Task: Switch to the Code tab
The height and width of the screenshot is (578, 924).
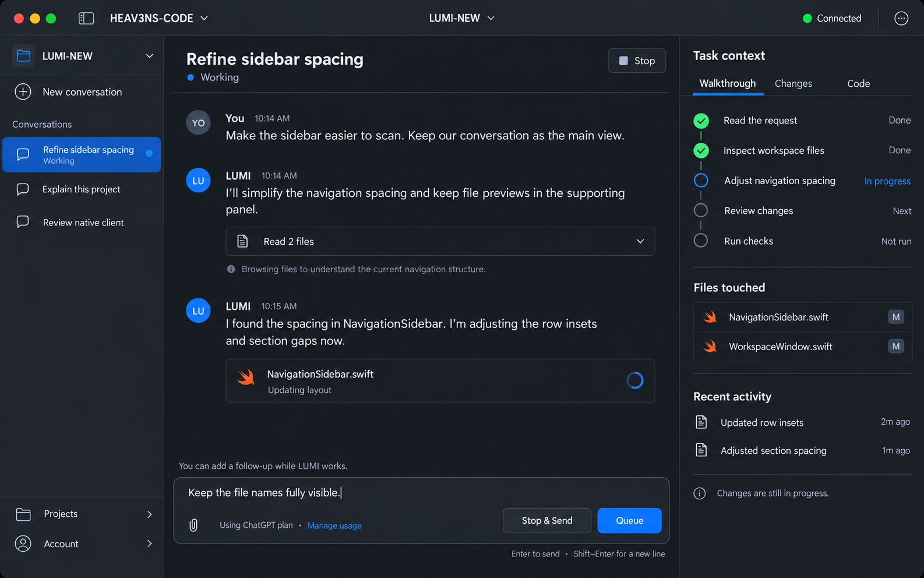Action: [x=859, y=83]
